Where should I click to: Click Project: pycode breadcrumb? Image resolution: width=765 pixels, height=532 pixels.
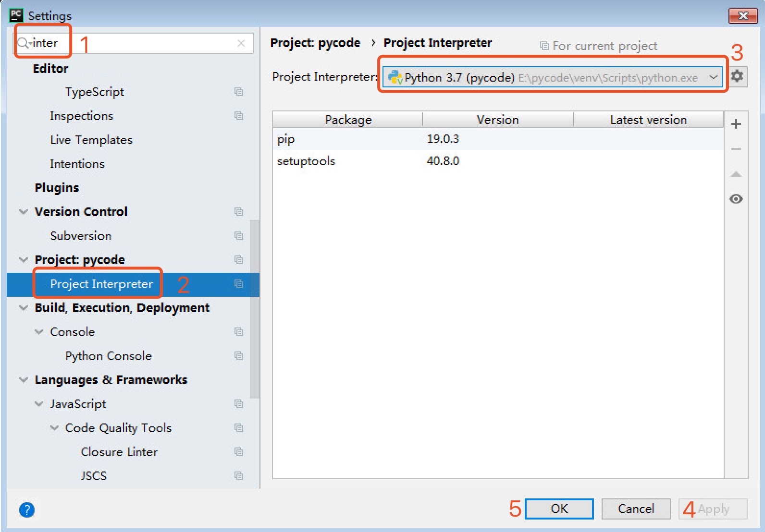315,43
